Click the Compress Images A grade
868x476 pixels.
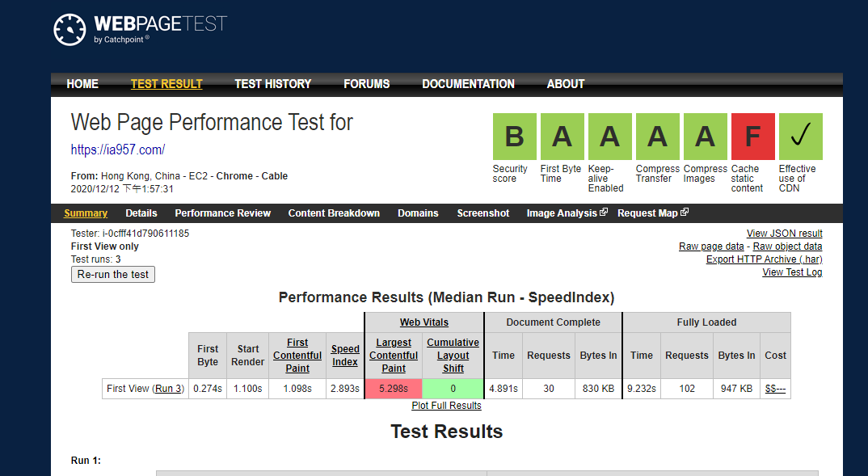705,137
